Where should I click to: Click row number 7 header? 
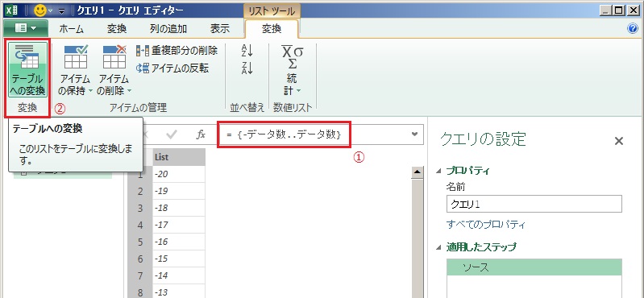coord(140,275)
